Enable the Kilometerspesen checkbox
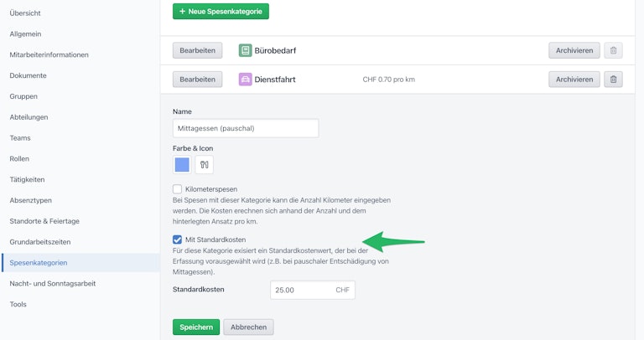Screen dimensions: 644x340 click(x=177, y=189)
